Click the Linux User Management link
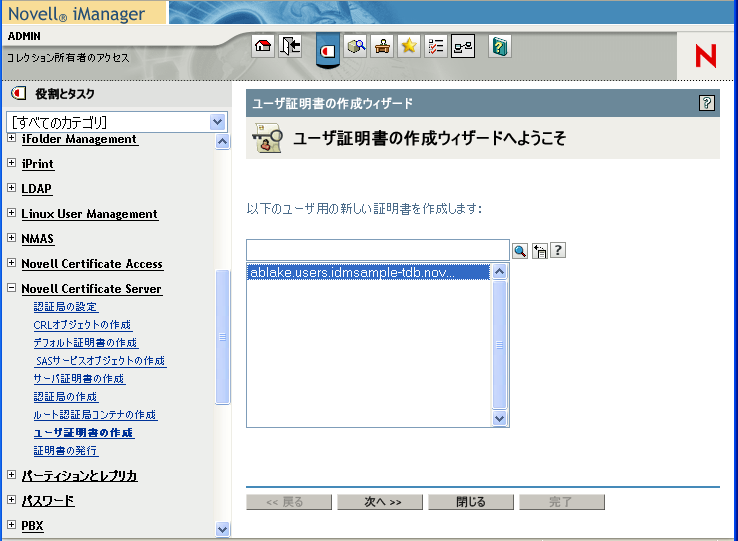The height and width of the screenshot is (541, 738). point(89,214)
